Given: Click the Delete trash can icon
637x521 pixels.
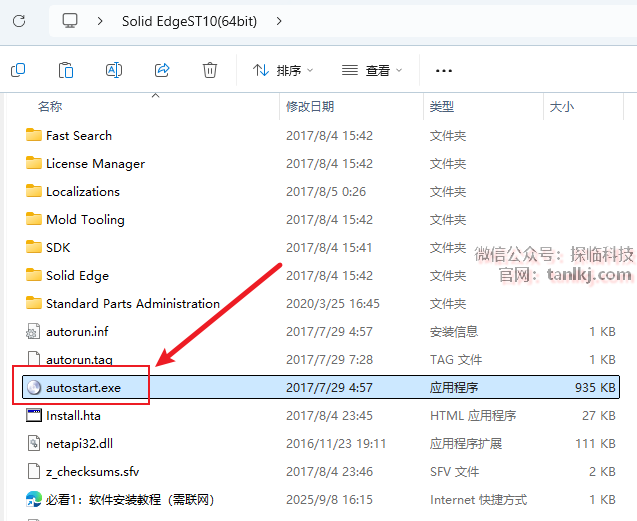Looking at the screenshot, I should click(x=210, y=70).
